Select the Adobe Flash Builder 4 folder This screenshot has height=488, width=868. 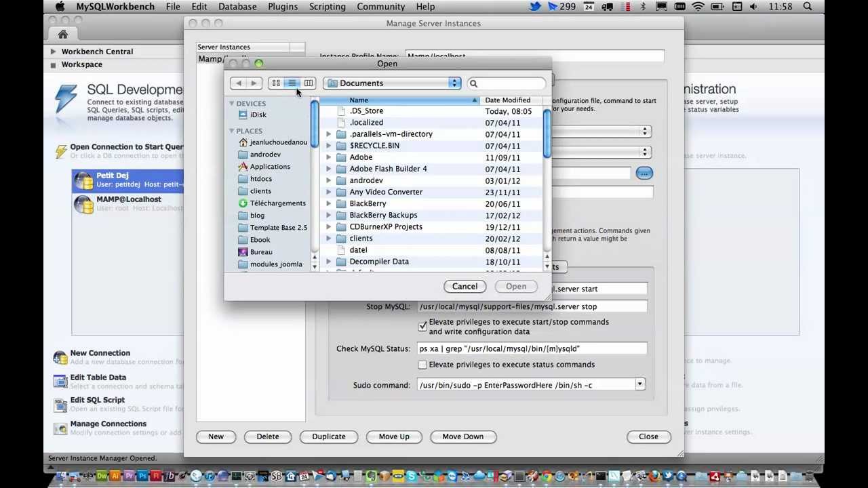431,169
